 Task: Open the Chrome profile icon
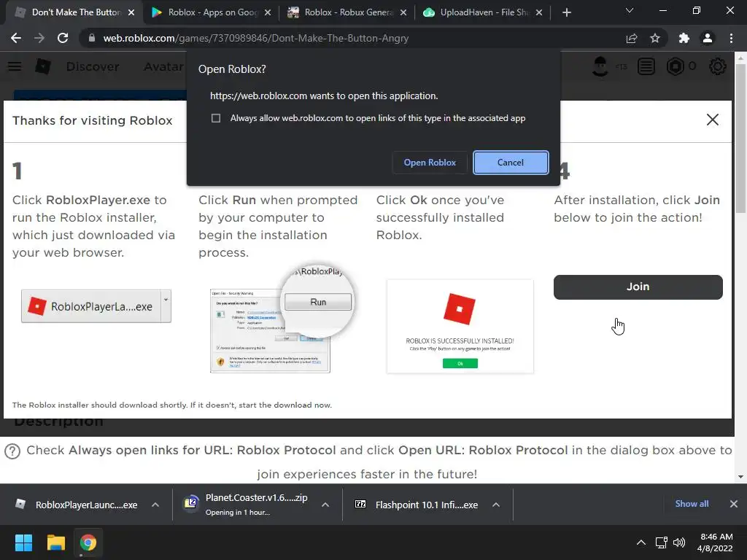708,38
